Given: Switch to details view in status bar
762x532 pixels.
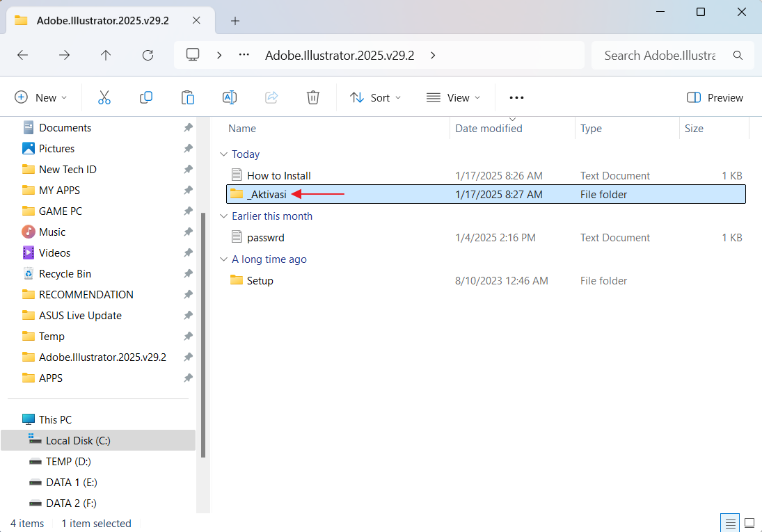Looking at the screenshot, I should click(x=730, y=523).
